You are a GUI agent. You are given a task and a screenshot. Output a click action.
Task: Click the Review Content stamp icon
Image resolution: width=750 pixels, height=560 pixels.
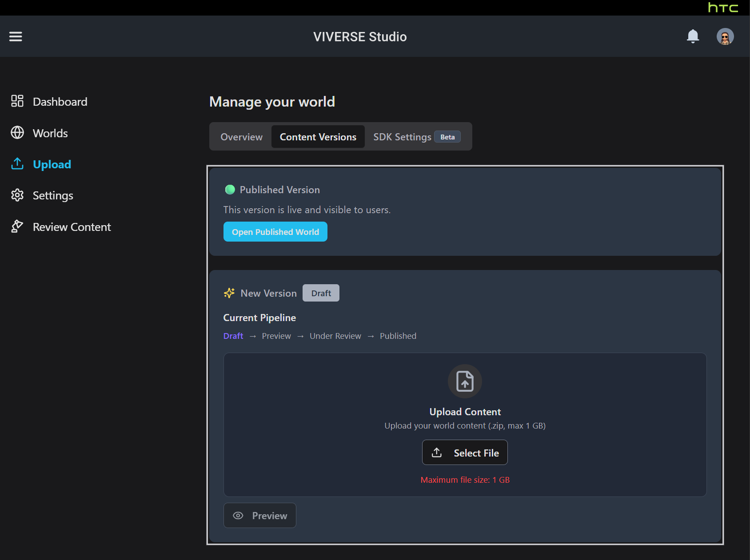(17, 226)
